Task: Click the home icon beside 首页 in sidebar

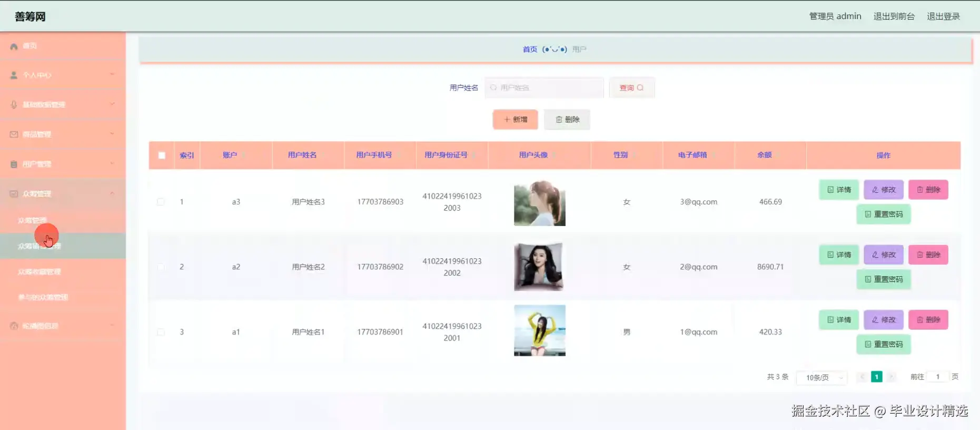Action: [x=14, y=46]
